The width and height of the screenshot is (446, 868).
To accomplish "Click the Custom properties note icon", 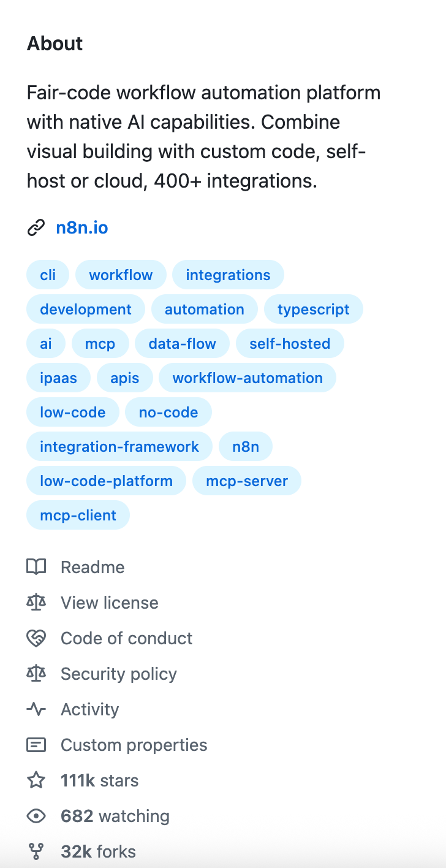I will click(x=36, y=745).
